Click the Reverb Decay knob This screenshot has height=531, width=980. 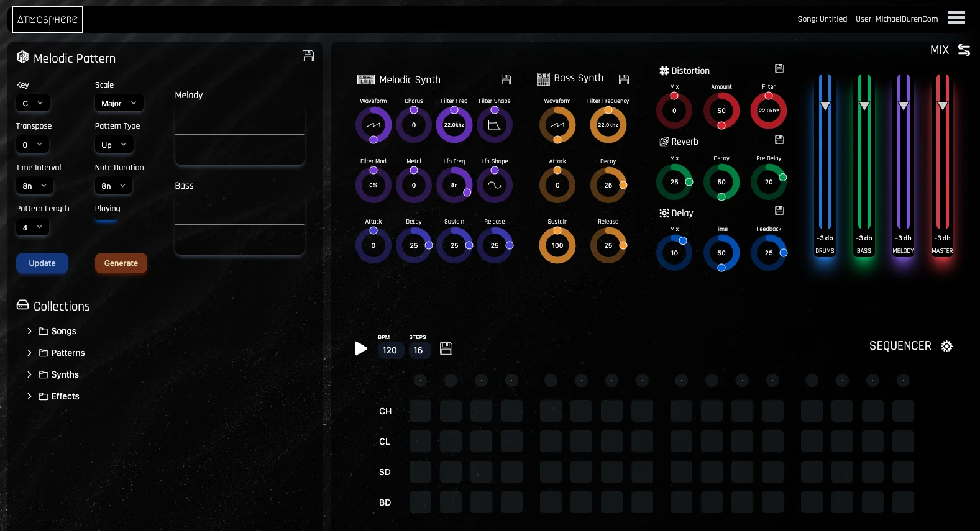[721, 182]
